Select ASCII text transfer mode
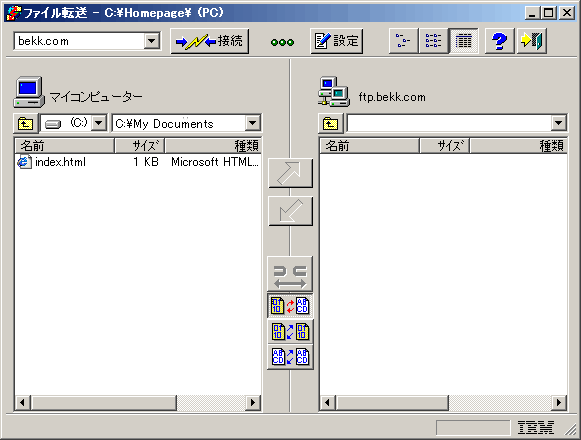 [290, 357]
